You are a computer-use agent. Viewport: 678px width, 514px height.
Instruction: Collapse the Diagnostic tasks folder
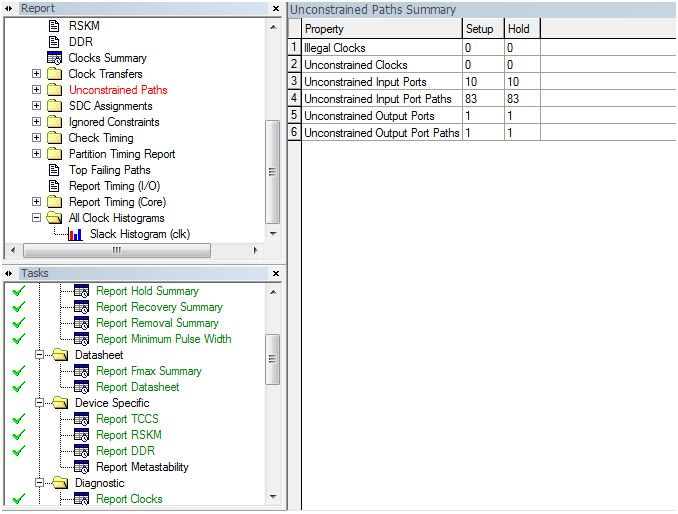[39, 483]
